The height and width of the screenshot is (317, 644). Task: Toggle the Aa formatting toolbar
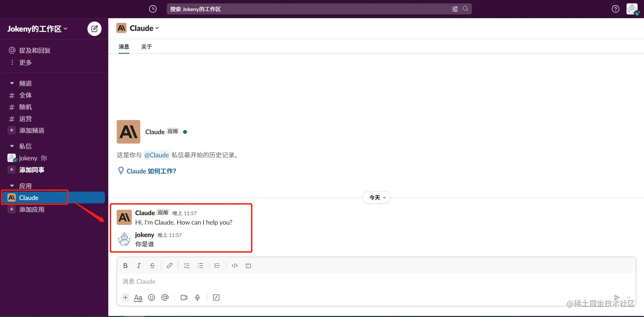pyautogui.click(x=138, y=297)
